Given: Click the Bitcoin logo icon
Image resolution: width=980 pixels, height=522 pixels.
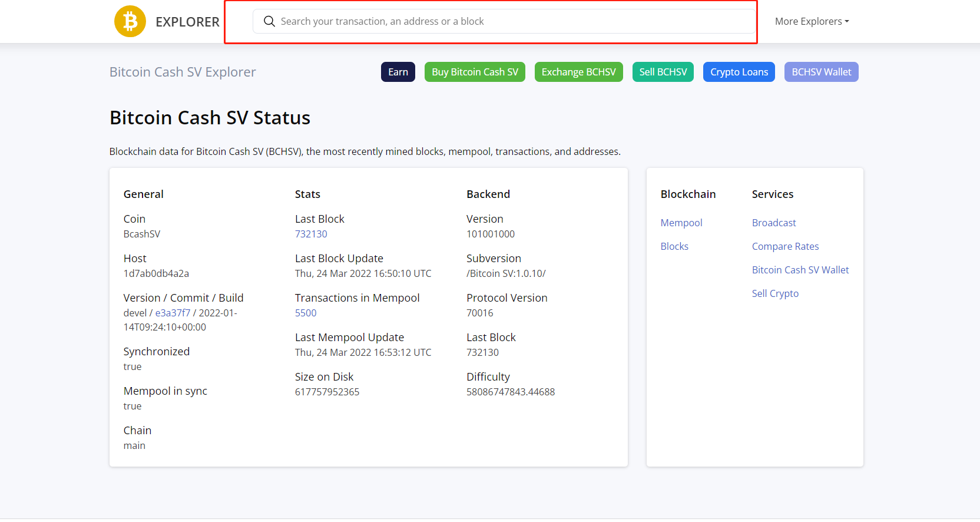Looking at the screenshot, I should pyautogui.click(x=130, y=21).
